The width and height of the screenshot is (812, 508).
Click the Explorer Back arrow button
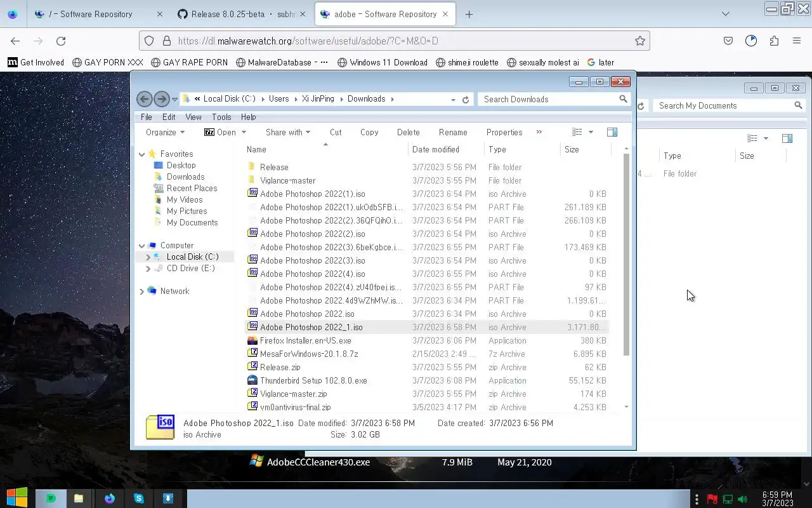point(144,99)
